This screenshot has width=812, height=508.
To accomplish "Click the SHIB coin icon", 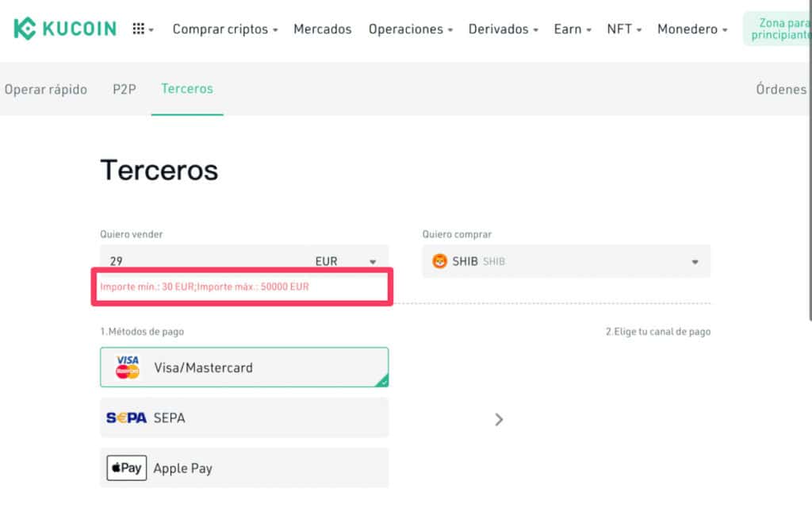I will click(439, 261).
